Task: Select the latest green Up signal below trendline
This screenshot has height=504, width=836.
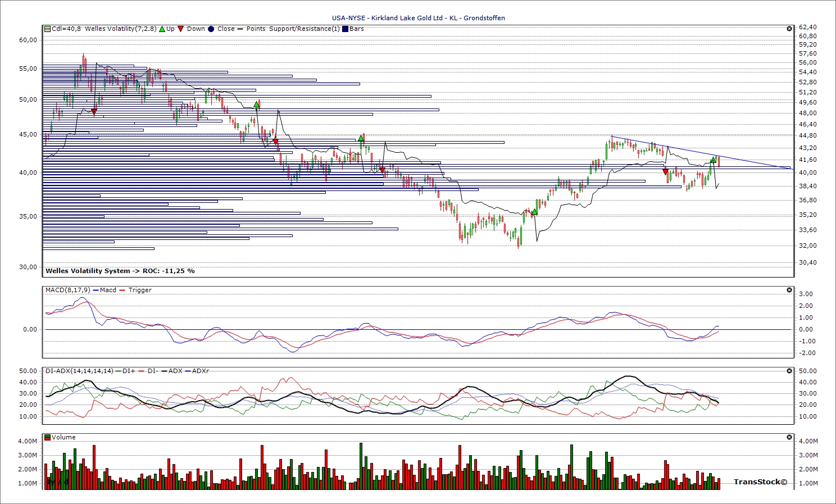Action: [x=713, y=160]
